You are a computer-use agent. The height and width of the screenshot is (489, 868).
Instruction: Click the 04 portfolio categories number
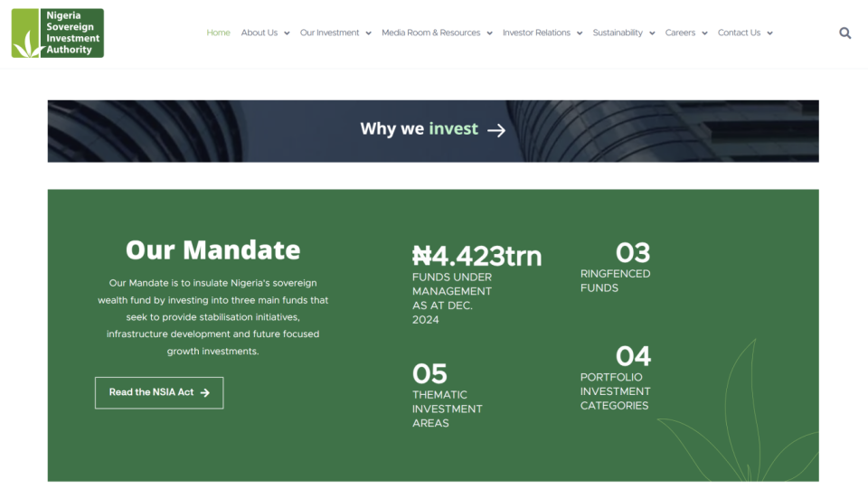[x=633, y=356]
